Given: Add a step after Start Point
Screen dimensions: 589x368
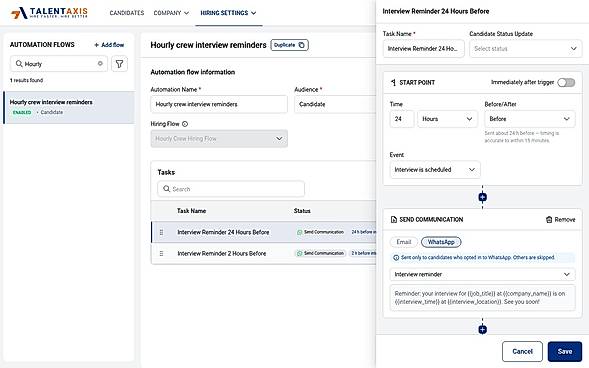Looking at the screenshot, I should tap(483, 197).
